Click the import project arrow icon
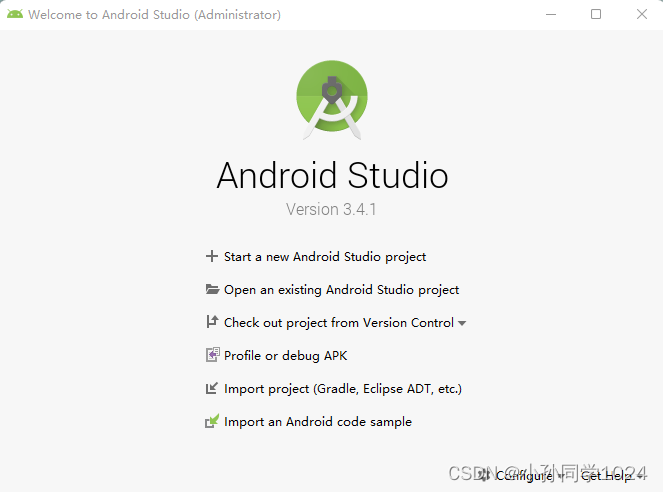This screenshot has height=492, width=663. point(211,388)
